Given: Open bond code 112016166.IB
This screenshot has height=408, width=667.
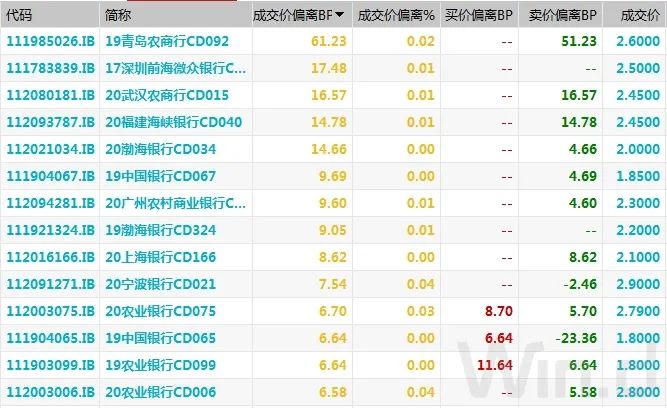Looking at the screenshot, I should tap(50, 257).
